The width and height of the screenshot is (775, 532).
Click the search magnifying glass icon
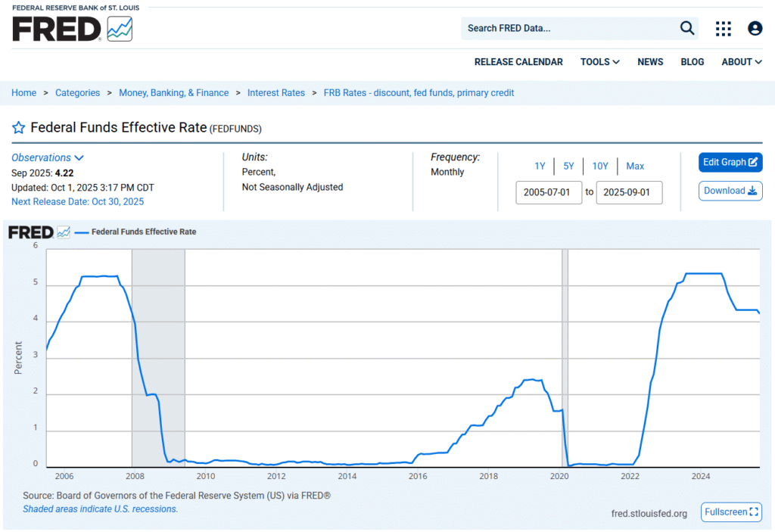pos(686,28)
